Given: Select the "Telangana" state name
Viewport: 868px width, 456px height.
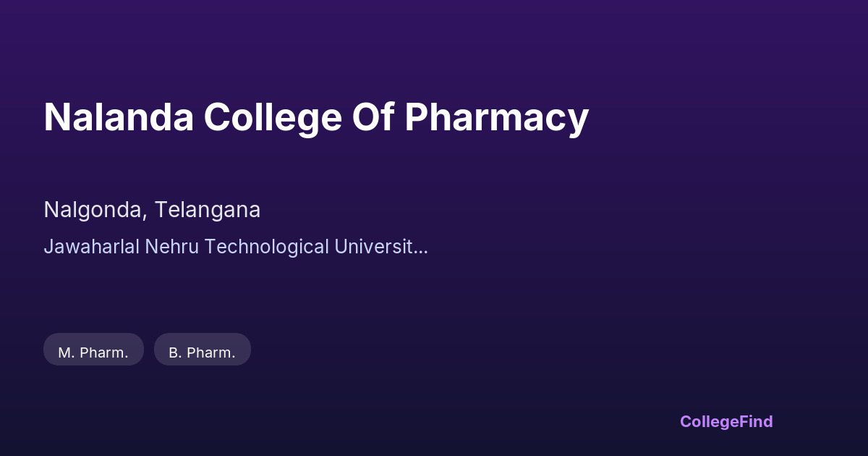Looking at the screenshot, I should [207, 210].
